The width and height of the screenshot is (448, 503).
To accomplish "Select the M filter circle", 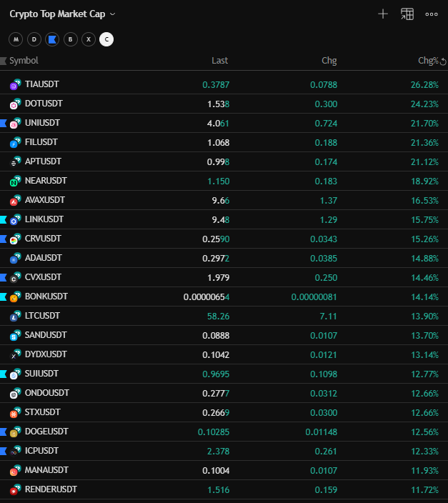I will pyautogui.click(x=16, y=39).
